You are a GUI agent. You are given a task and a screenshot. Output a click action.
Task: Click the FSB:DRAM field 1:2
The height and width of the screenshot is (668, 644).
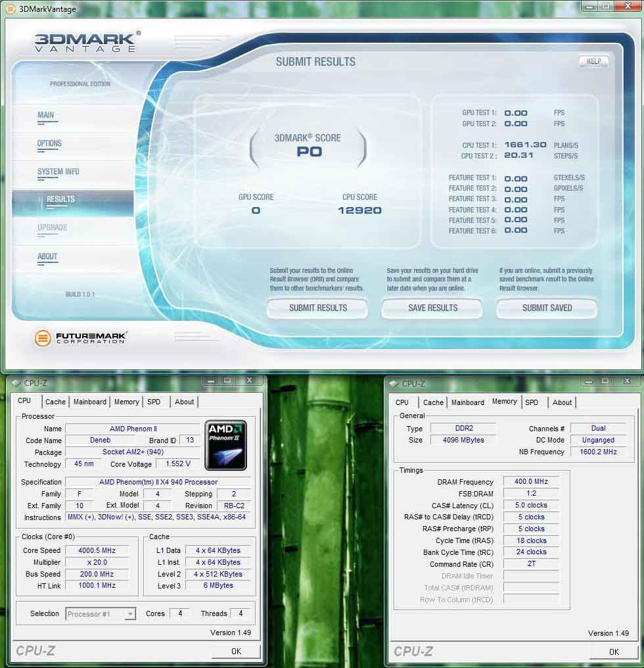[x=531, y=493]
